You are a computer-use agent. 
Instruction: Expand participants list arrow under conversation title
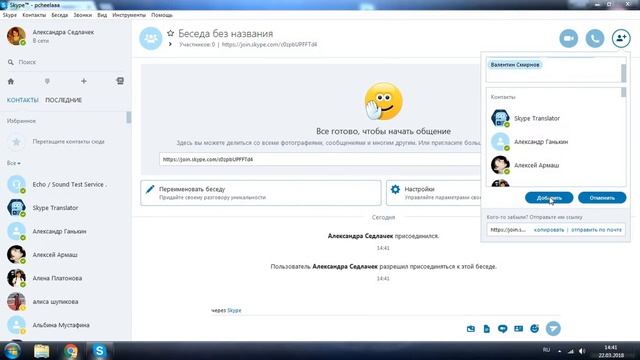tap(170, 44)
